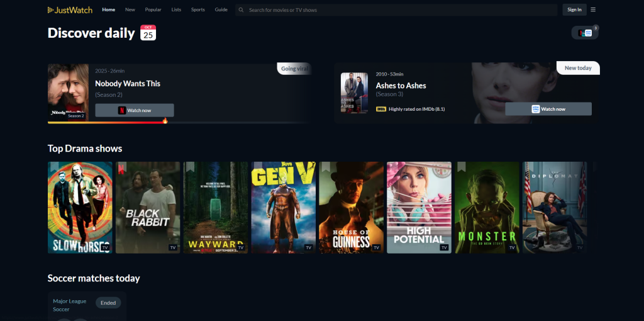Screen dimensions: 644x321
Task: Bookmark the Wayward poster
Action: 190,167
